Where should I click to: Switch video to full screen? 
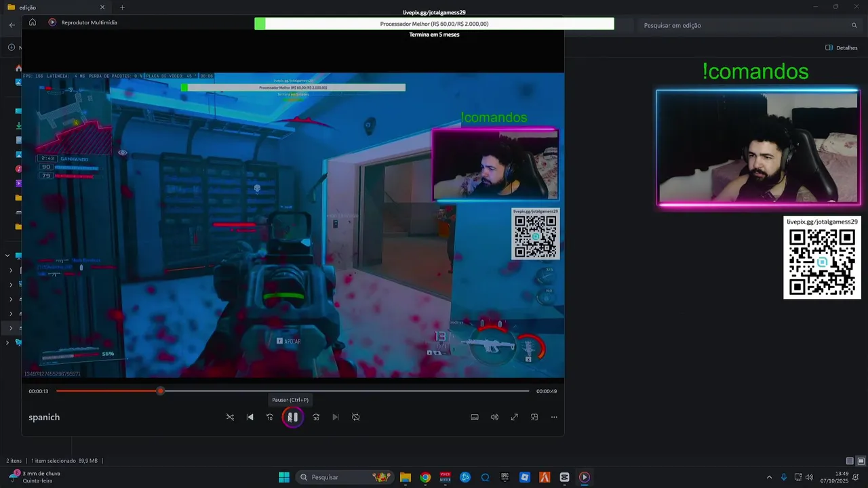pyautogui.click(x=514, y=418)
